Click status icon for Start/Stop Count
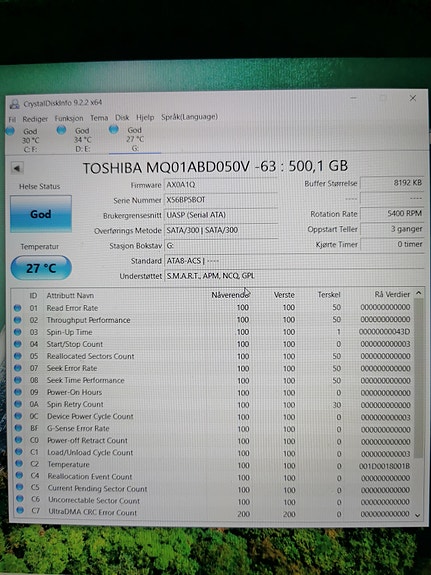This screenshot has height=575, width=431. [17, 344]
